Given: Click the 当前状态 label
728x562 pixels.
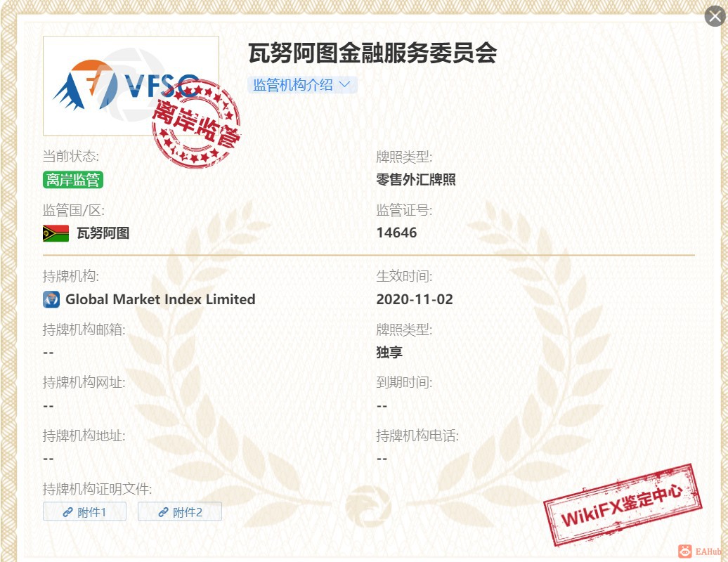Looking at the screenshot, I should pos(70,157).
